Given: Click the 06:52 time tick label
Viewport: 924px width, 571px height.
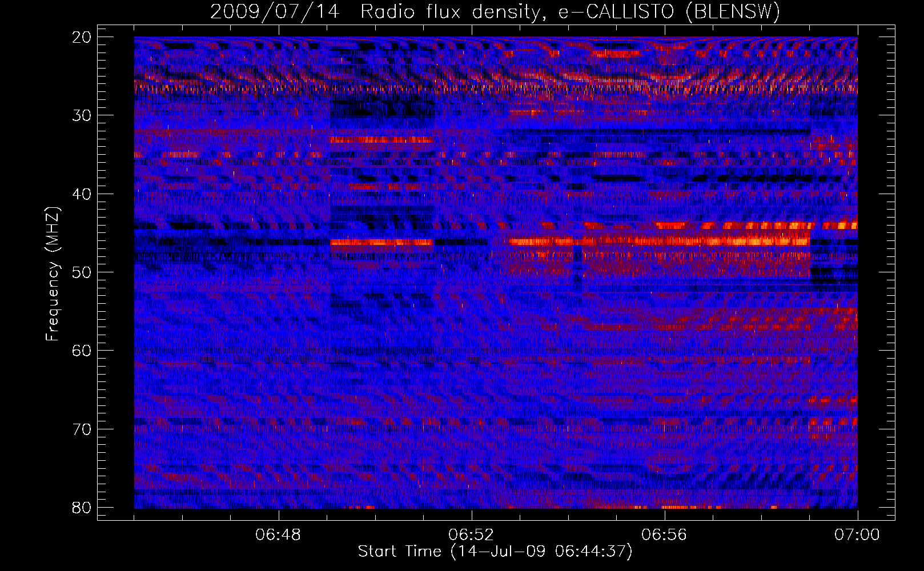Looking at the screenshot, I should [x=471, y=535].
